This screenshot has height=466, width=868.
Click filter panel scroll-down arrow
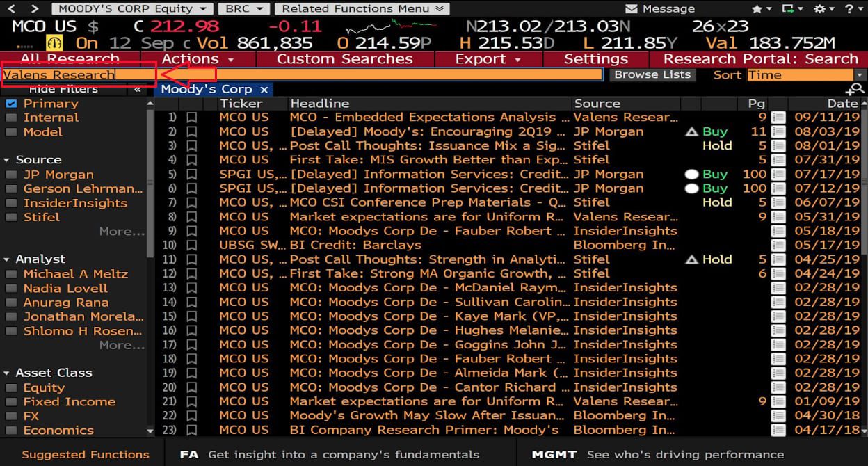[150, 431]
